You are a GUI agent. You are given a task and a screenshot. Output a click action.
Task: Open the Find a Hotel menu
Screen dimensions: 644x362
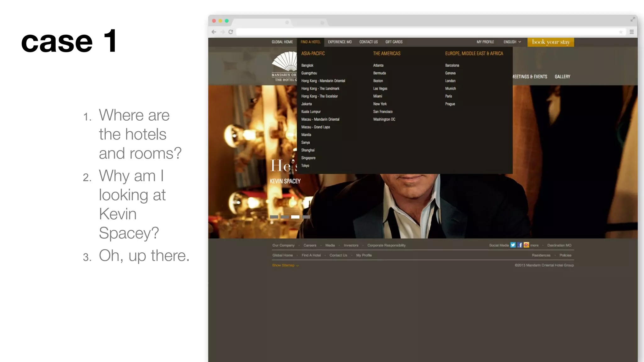click(310, 42)
